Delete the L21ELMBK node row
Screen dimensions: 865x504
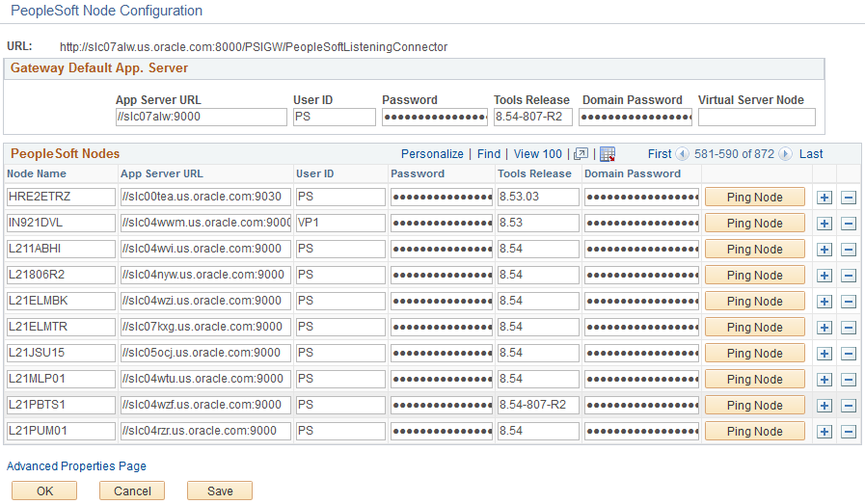tap(849, 301)
